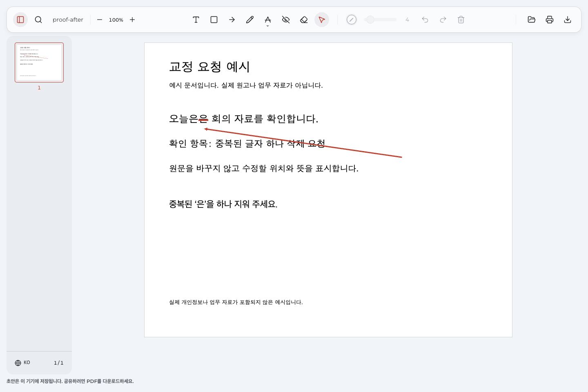
Task: Expand the strikethrough tool options chevron
Action: 268,26
